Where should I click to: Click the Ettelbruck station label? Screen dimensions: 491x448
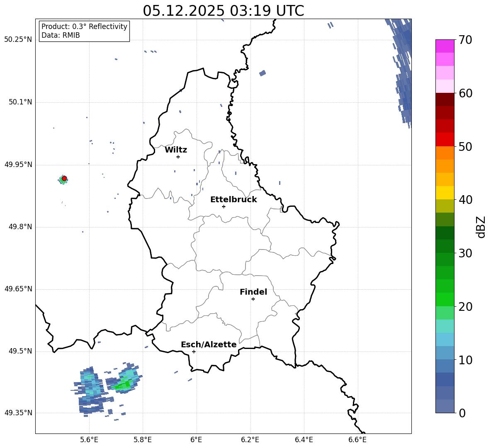pos(233,200)
